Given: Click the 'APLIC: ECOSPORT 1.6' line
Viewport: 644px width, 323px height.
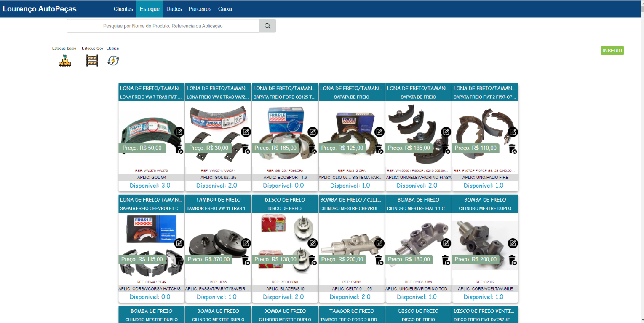Looking at the screenshot, I should pyautogui.click(x=285, y=178).
